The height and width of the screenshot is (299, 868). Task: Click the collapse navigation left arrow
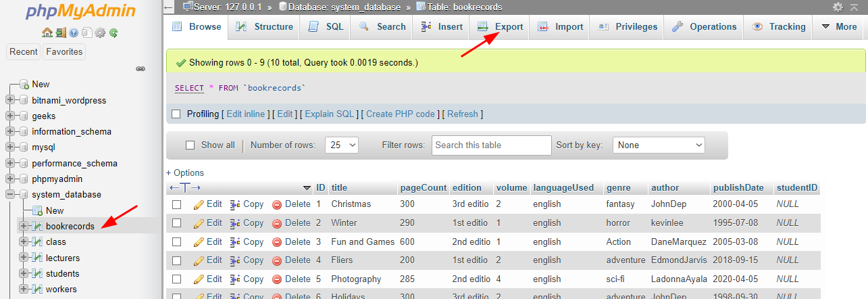pyautogui.click(x=169, y=7)
